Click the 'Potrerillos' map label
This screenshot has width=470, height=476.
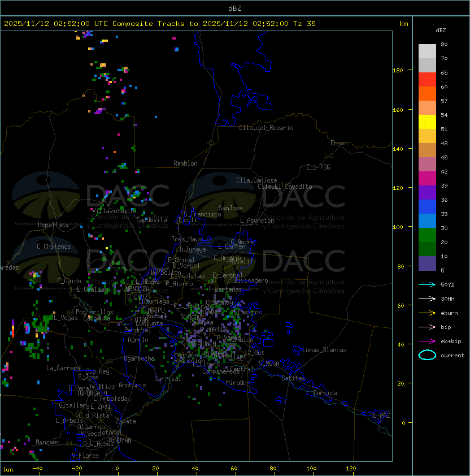94,312
